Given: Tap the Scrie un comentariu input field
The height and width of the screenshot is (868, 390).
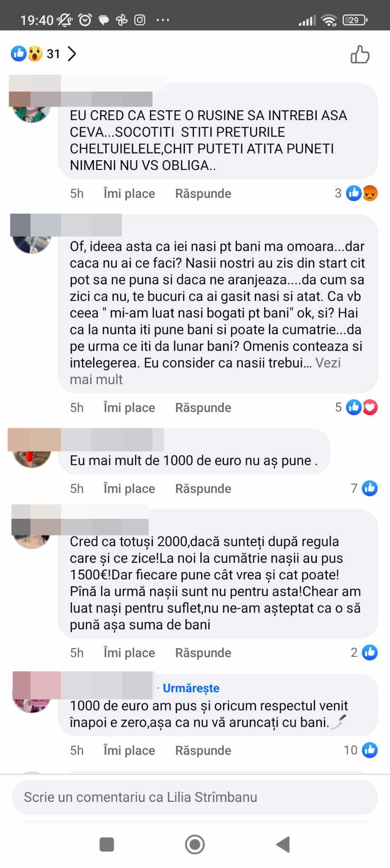Looking at the screenshot, I should (x=195, y=797).
